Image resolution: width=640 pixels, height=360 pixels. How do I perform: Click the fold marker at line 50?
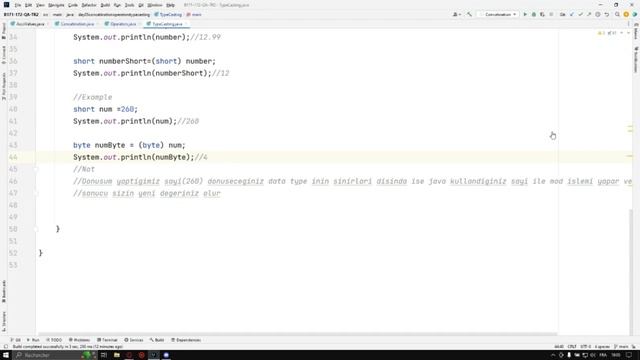[x=36, y=229]
